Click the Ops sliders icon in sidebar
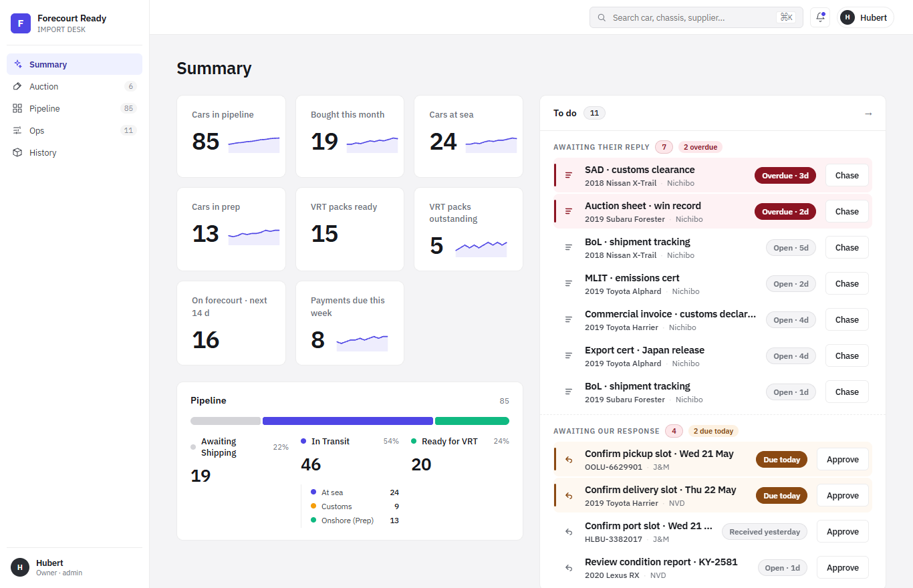This screenshot has height=588, width=913. click(x=18, y=130)
